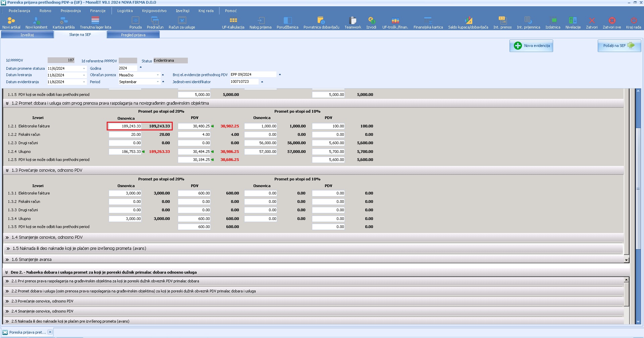Click 1.2.2 Fiskalni račun 20% Osnovica field
The image size is (644, 338).
pos(125,134)
